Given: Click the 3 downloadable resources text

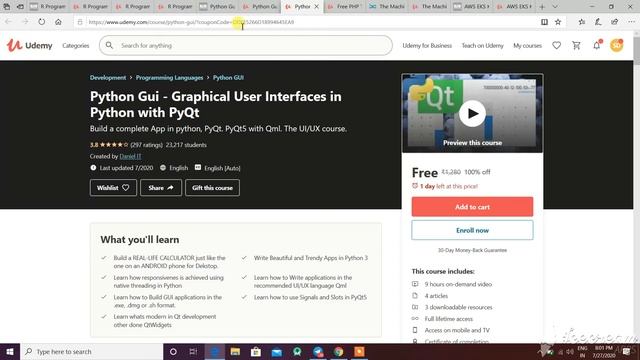Looking at the screenshot, I should pyautogui.click(x=458, y=307).
